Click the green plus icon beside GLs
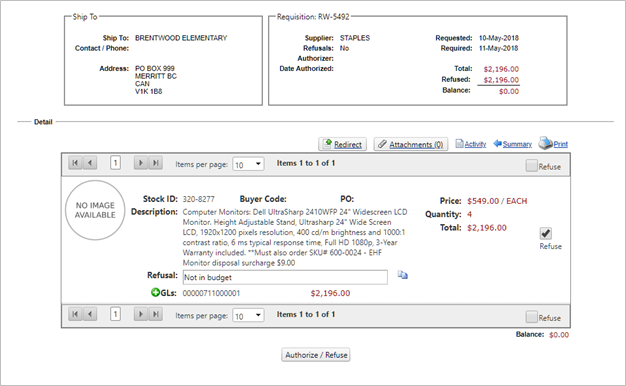The width and height of the screenshot is (626, 386). 155,293
